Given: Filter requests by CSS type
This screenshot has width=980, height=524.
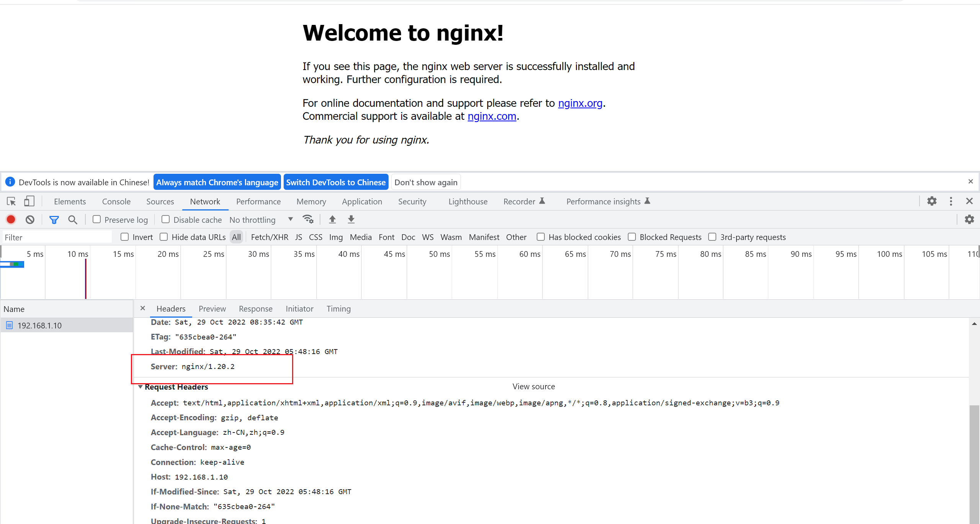Looking at the screenshot, I should click(315, 237).
